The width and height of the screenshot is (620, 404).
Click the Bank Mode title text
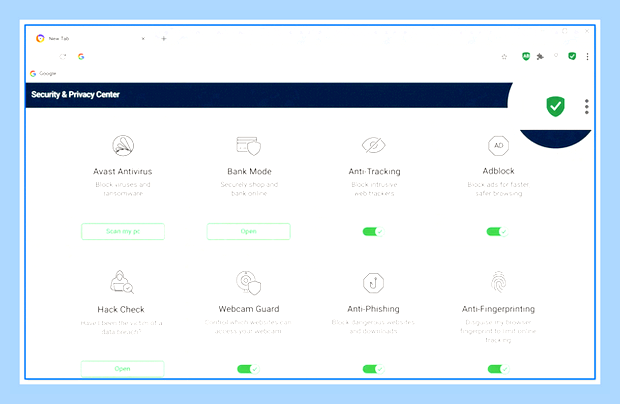tap(249, 172)
